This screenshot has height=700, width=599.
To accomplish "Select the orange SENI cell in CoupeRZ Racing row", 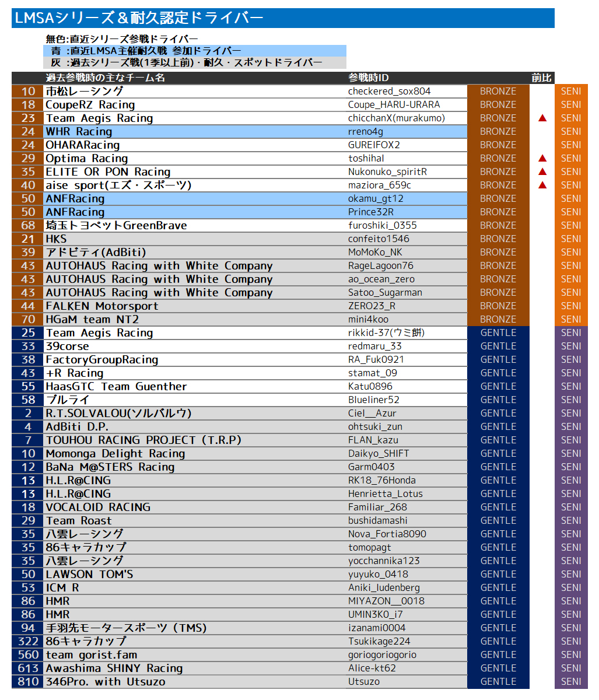I will coord(571,105).
